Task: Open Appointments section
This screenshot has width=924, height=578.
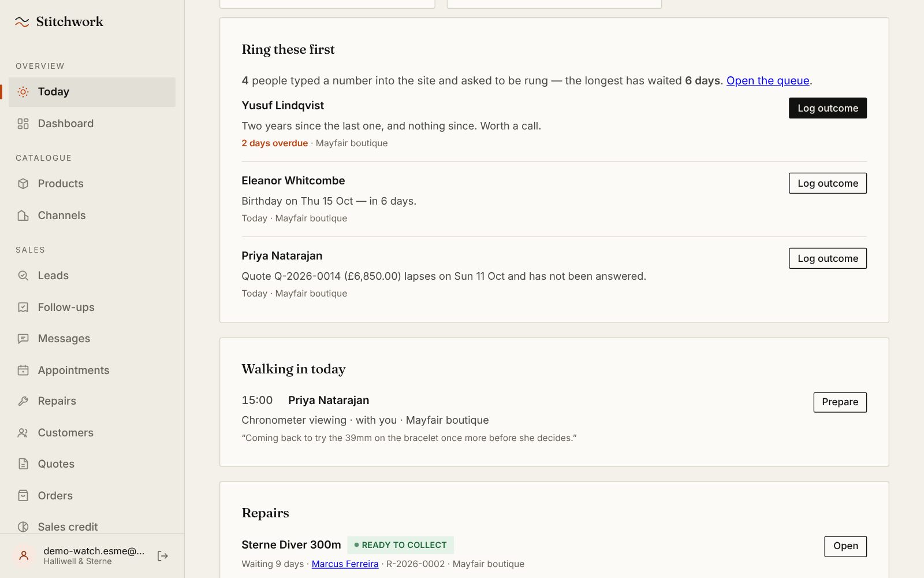Action: [92, 370]
